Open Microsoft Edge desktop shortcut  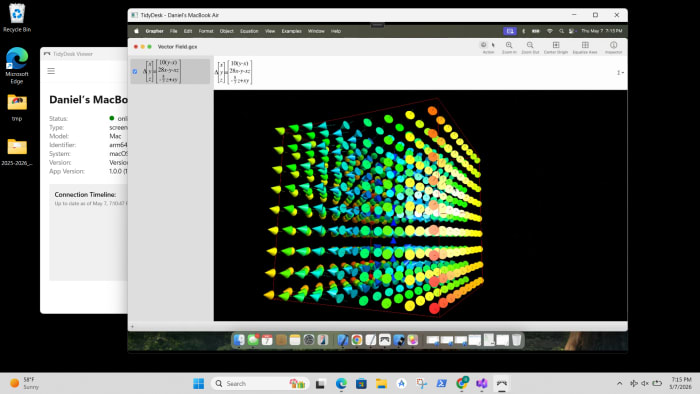[17, 66]
